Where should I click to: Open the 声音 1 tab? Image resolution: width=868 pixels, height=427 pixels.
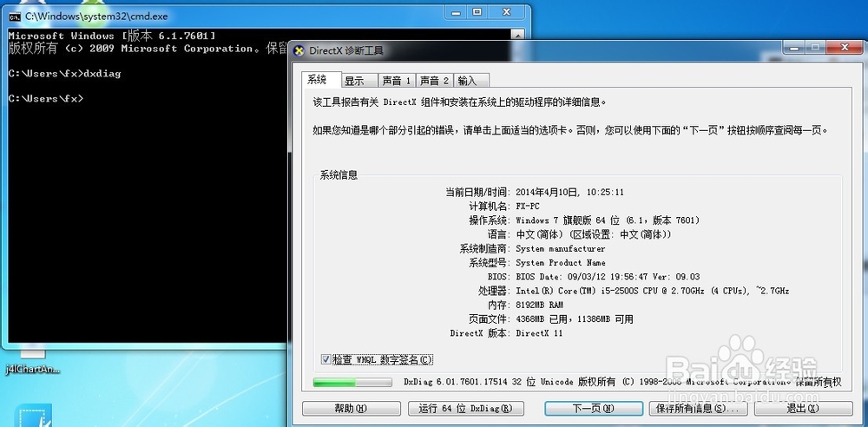tap(397, 81)
